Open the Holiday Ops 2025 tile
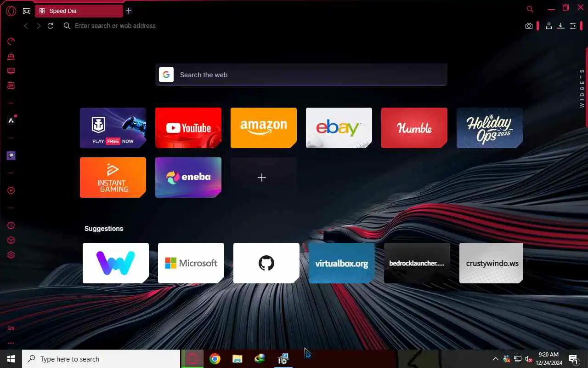 [x=490, y=128]
